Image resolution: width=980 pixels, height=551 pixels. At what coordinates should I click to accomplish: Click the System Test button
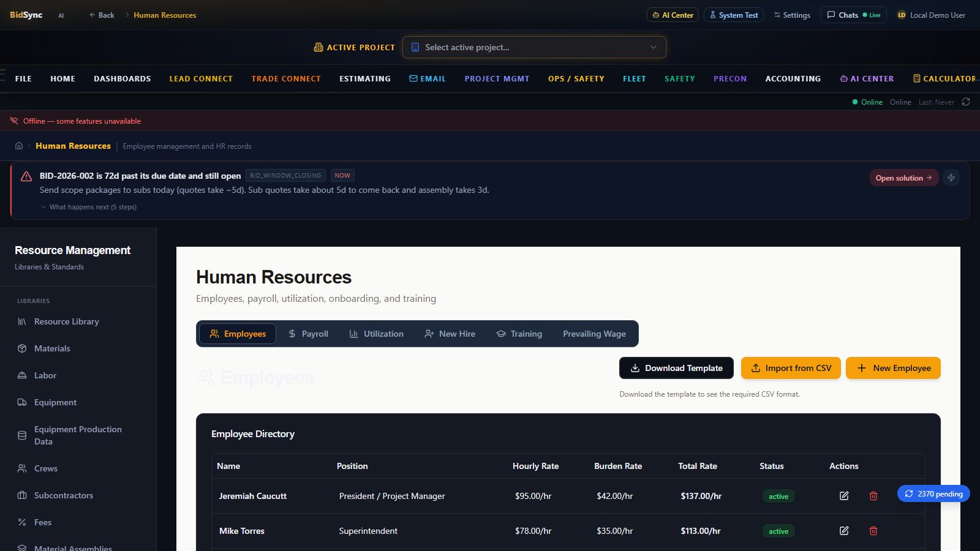click(x=733, y=15)
